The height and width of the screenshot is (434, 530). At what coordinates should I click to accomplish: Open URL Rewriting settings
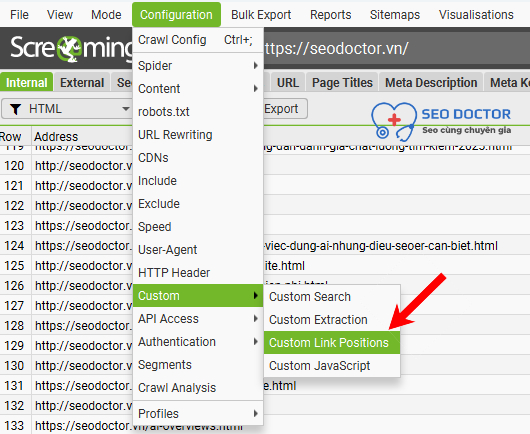198,135
